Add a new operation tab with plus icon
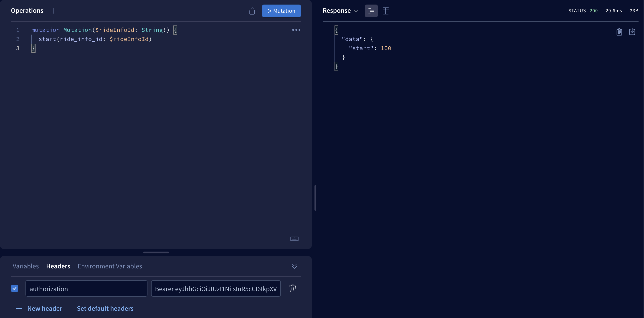Screen dimensions: 644x318 (53, 11)
